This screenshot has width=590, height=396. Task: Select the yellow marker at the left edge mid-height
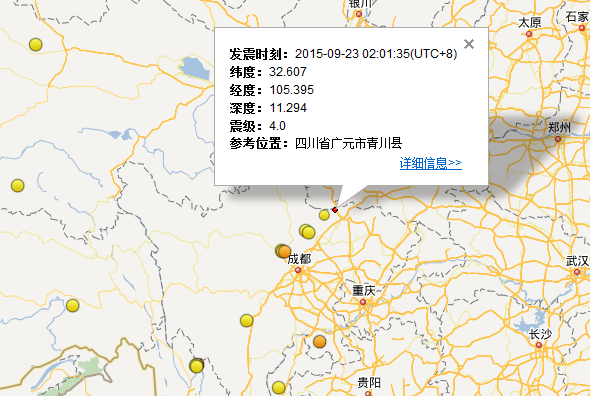17,186
